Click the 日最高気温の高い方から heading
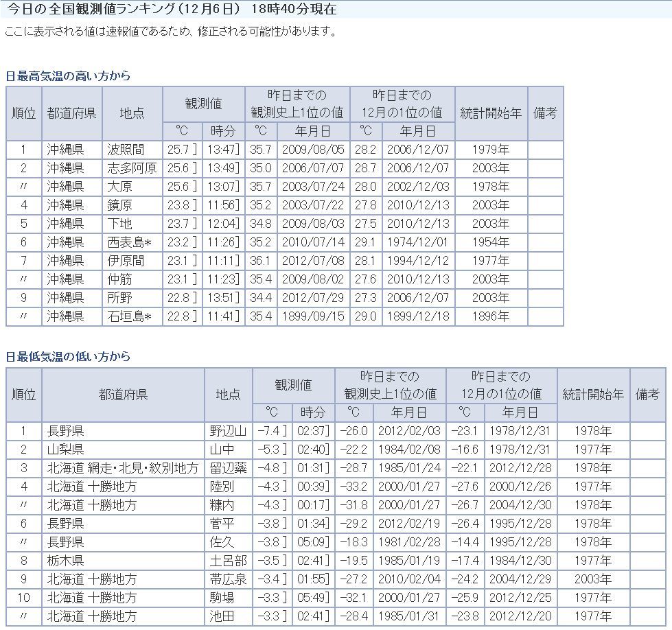The image size is (672, 630). tap(68, 76)
